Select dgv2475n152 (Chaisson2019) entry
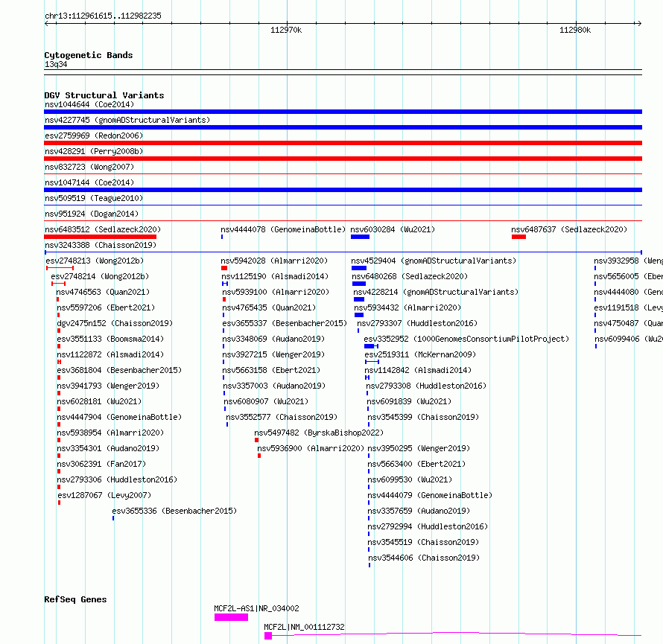The image size is (663, 644). pos(115,323)
